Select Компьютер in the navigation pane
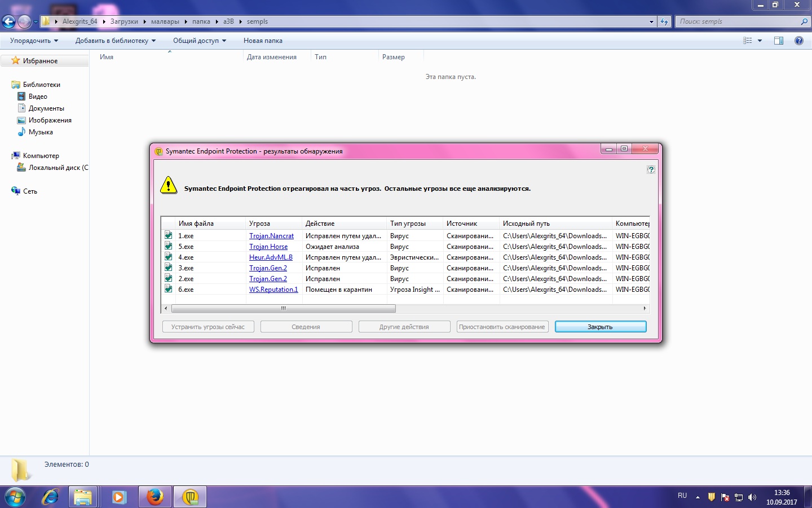Screen dimensions: 812x508 tap(41, 156)
